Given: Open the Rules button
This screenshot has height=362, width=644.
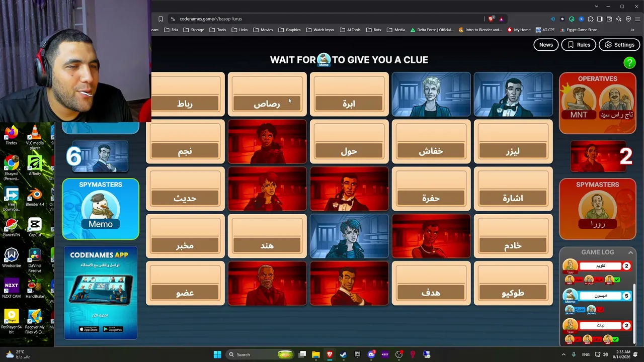Looking at the screenshot, I should coord(579,45).
